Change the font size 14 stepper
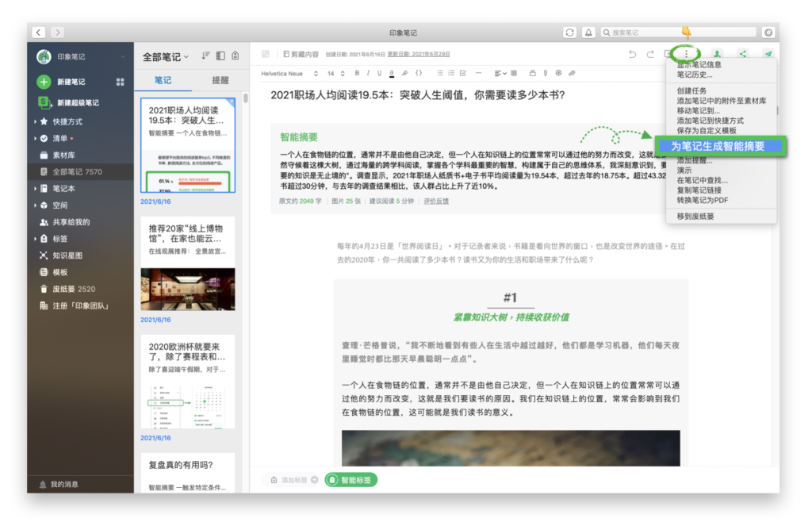This screenshot has height=522, width=812. tap(343, 74)
